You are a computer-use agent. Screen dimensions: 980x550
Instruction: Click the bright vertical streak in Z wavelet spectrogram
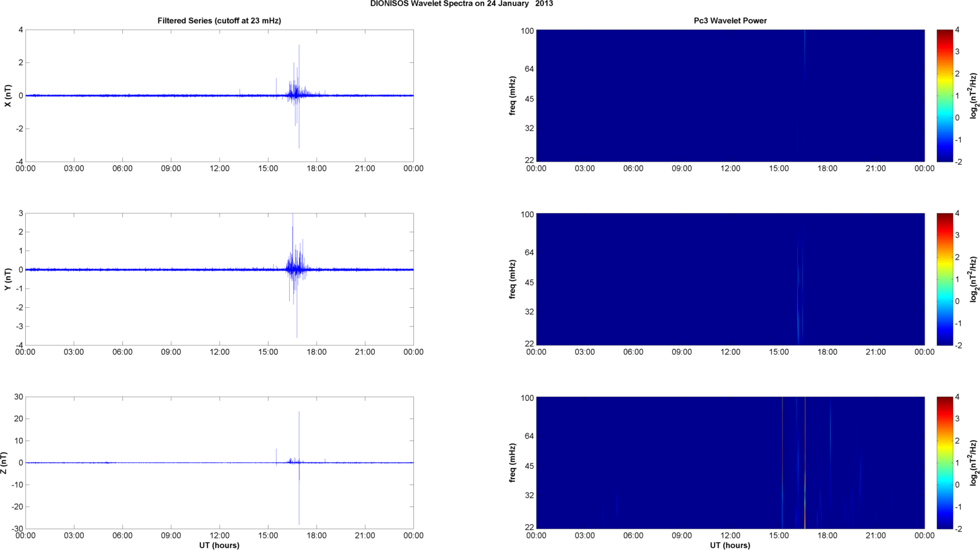click(x=805, y=462)
